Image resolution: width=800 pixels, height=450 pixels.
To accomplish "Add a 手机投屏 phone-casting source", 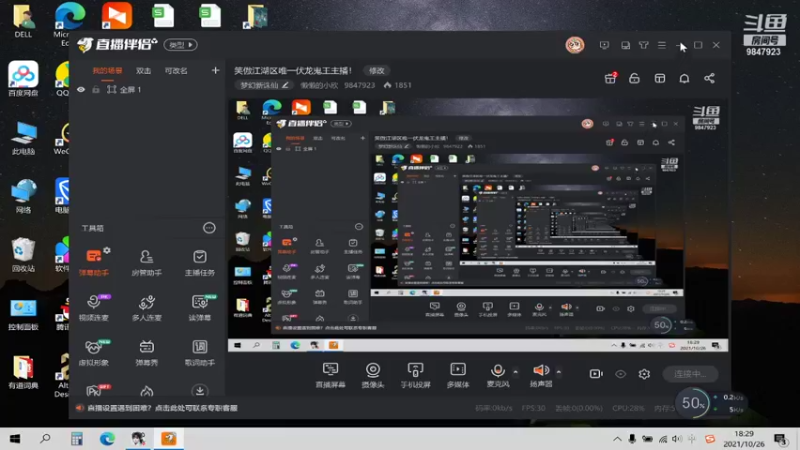I will coord(415,375).
